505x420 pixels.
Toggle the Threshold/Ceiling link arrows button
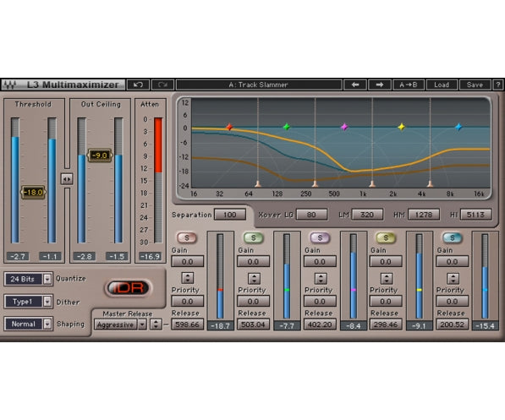67,179
